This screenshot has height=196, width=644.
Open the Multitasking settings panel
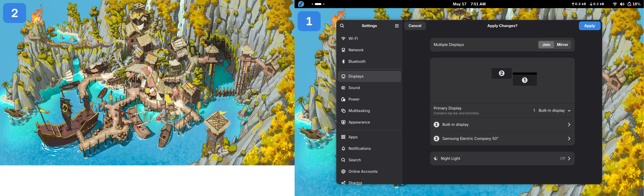pos(369,111)
